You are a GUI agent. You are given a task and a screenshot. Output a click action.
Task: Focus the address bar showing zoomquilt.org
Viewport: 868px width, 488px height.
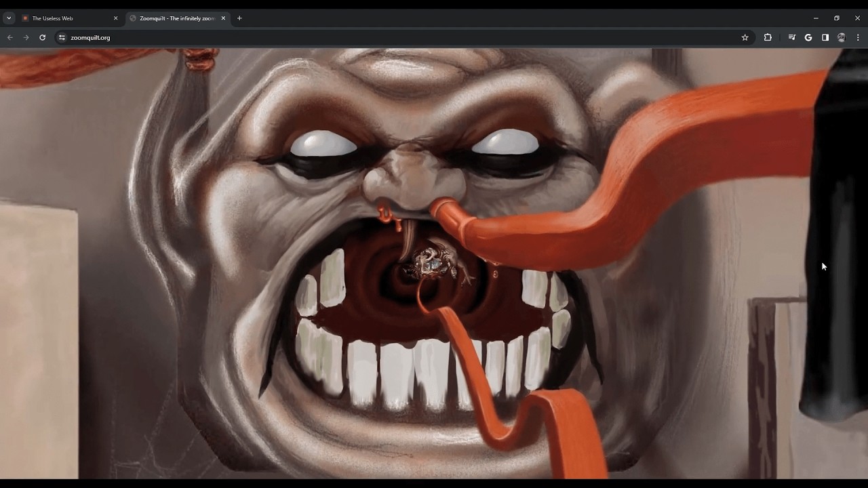[404, 37]
